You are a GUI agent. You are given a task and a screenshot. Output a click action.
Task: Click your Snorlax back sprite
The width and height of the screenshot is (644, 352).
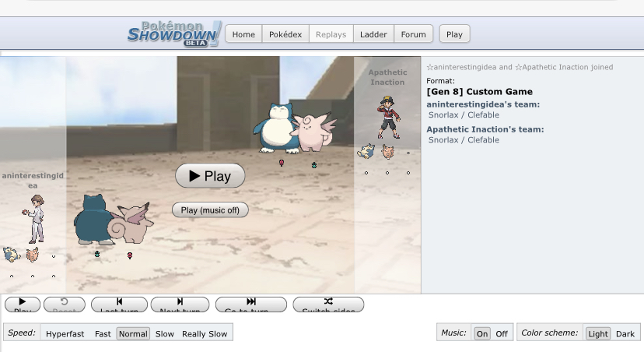click(x=93, y=220)
